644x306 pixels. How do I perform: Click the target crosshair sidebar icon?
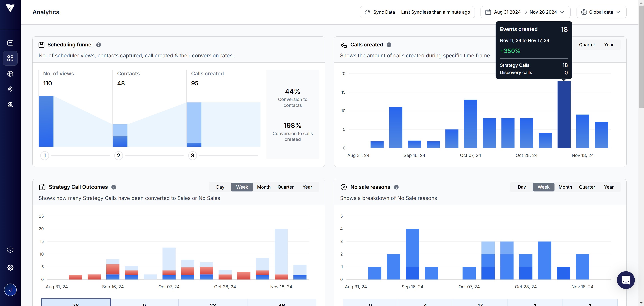(x=10, y=89)
